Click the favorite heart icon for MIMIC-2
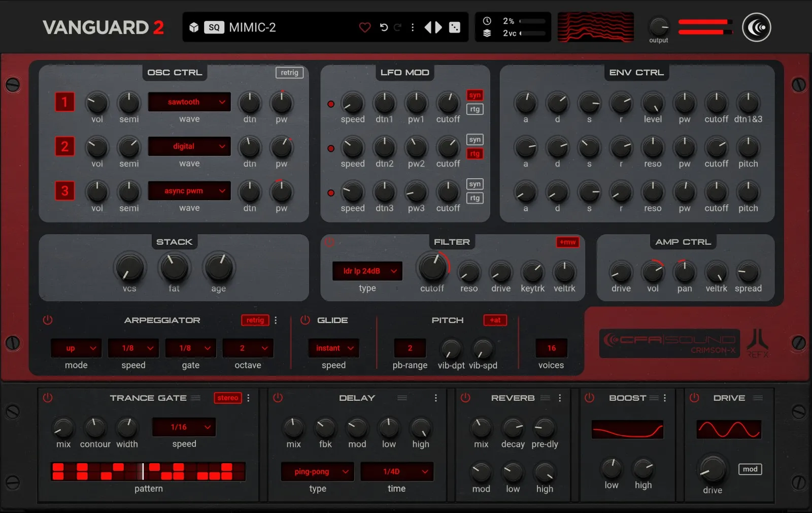 (x=364, y=27)
